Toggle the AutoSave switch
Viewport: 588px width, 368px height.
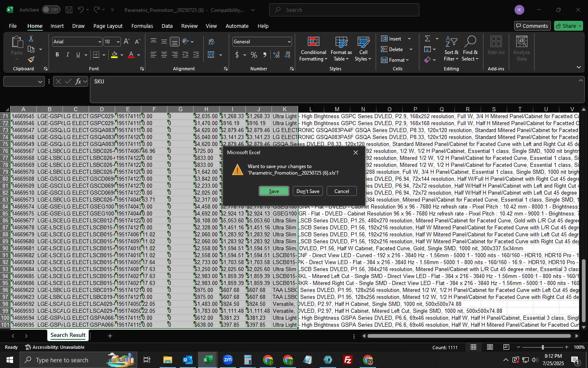(51, 10)
